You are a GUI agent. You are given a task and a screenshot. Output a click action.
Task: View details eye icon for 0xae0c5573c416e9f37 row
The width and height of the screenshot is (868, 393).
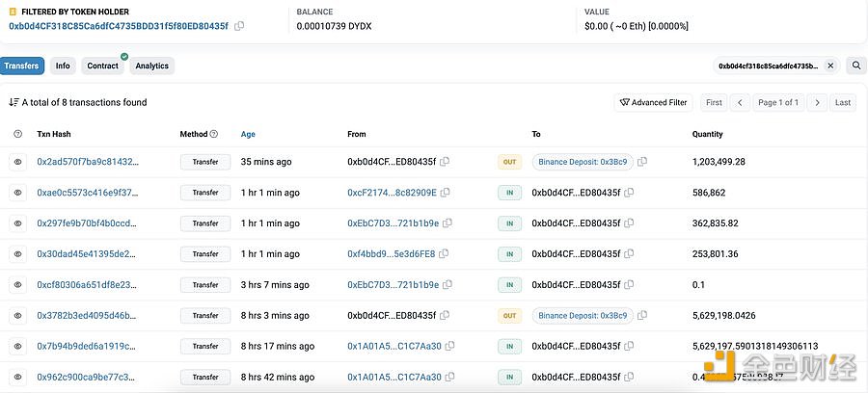coord(17,193)
